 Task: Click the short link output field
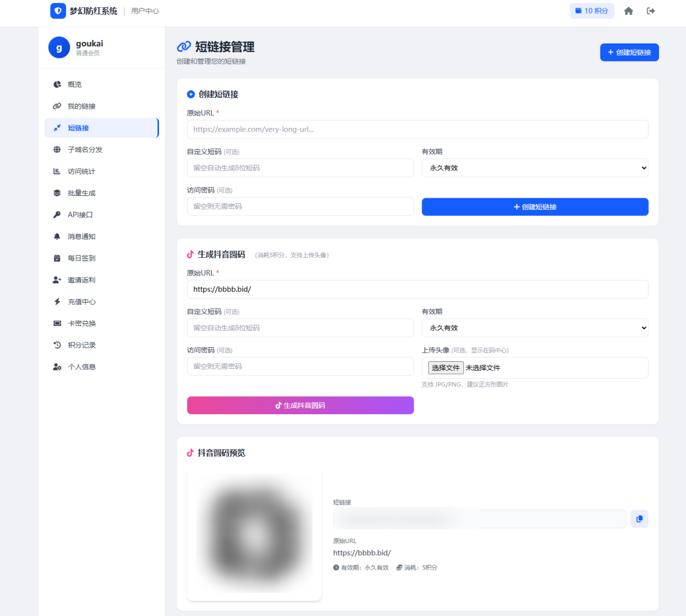(479, 519)
